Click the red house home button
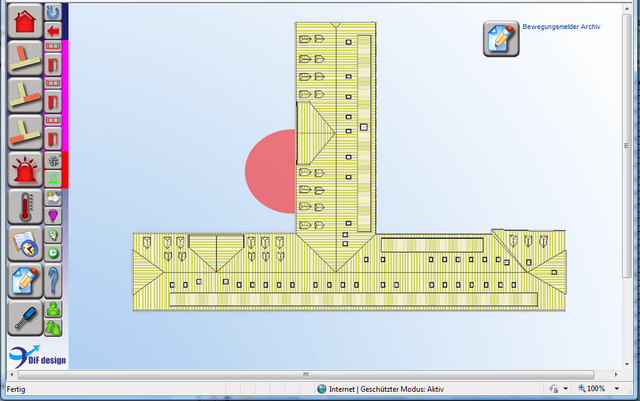Screen dimensions: 640x401 point(24,23)
